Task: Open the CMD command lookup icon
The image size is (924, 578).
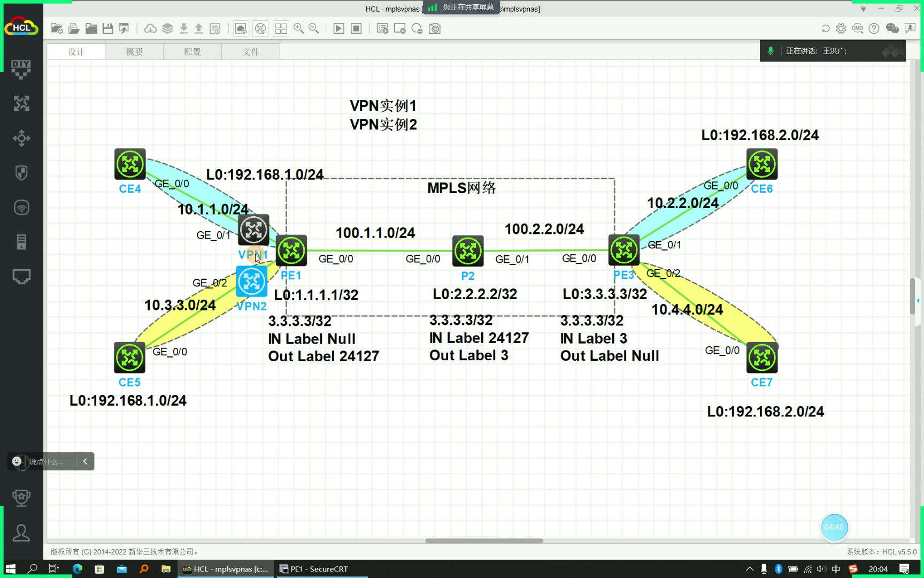Action: [x=858, y=28]
